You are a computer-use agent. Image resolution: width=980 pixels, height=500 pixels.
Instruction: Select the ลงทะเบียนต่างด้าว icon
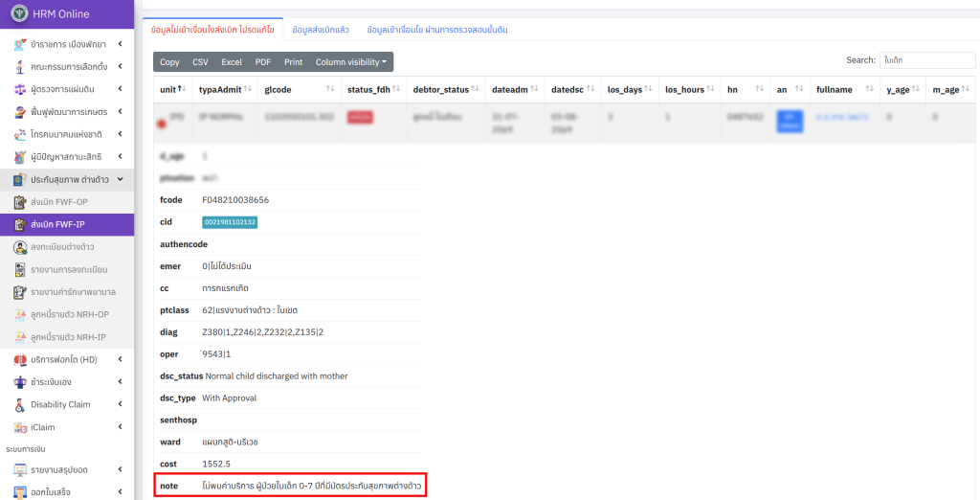coord(19,247)
